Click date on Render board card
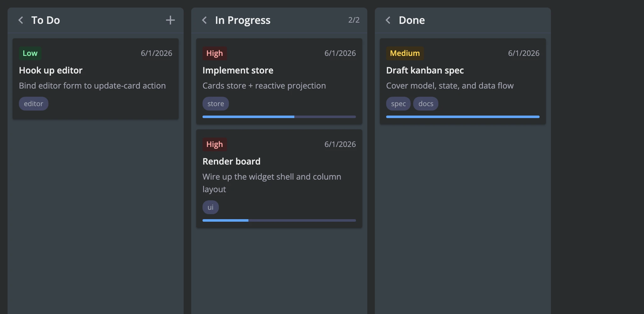Image resolution: width=644 pixels, height=314 pixels. click(340, 144)
